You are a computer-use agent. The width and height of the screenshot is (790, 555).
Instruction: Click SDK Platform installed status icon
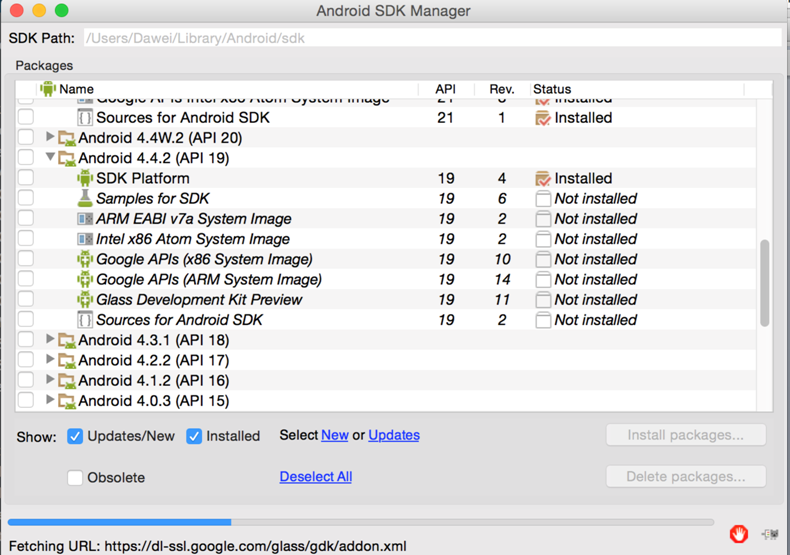(543, 178)
